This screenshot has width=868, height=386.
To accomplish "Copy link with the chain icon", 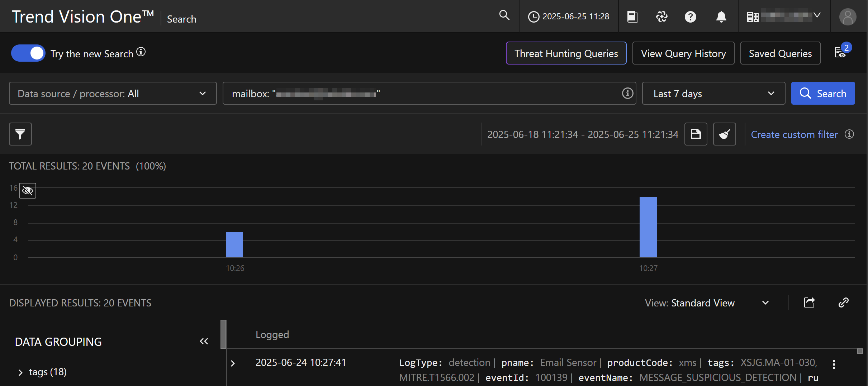I will tap(843, 303).
